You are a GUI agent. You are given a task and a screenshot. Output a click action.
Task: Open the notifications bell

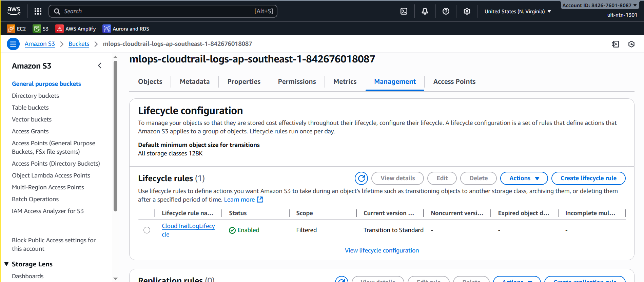coord(425,11)
